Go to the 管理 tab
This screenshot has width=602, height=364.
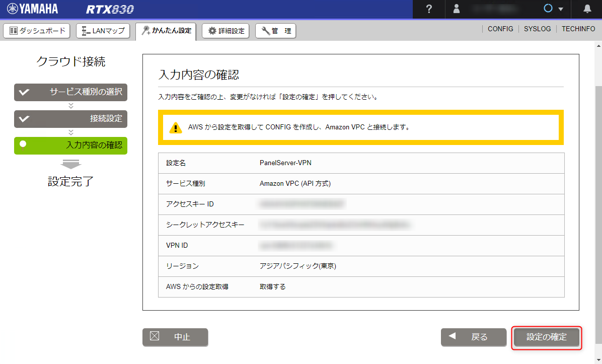pyautogui.click(x=276, y=31)
